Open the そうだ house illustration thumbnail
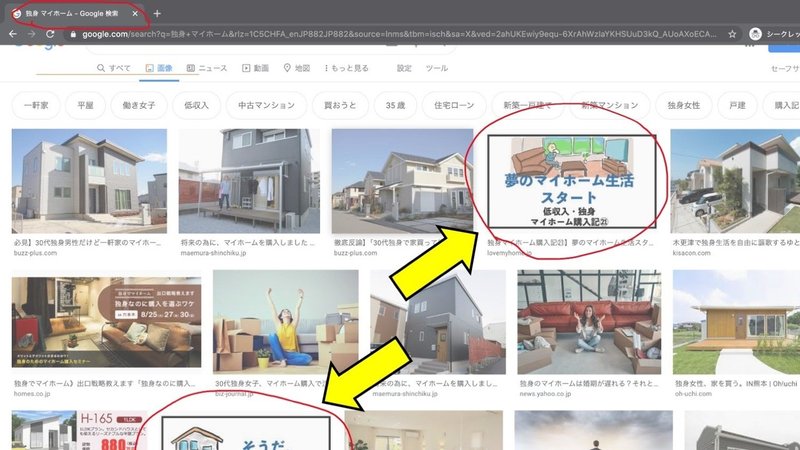This screenshot has width=800, height=450. coord(246,434)
